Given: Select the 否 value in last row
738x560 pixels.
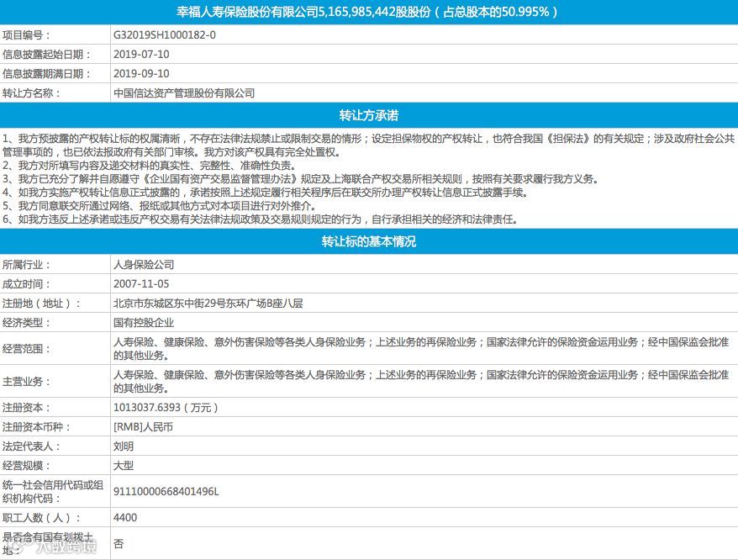Looking at the screenshot, I should [119, 543].
